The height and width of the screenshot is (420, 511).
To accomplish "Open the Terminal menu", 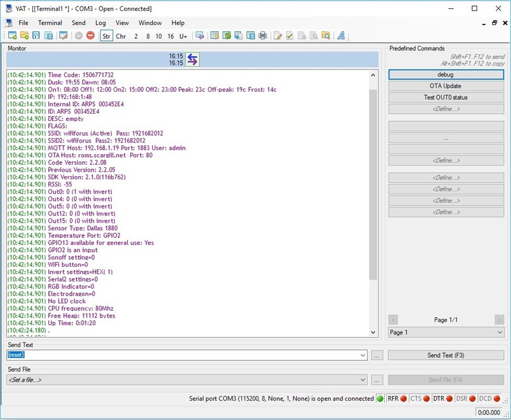I will coord(50,23).
